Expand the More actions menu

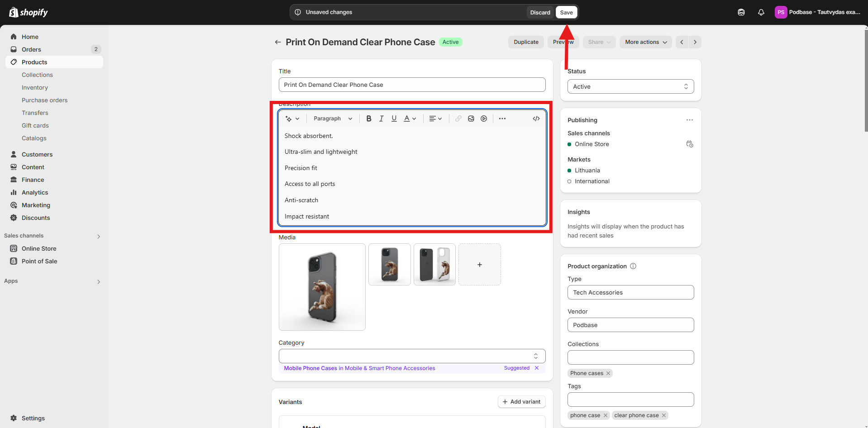(645, 42)
